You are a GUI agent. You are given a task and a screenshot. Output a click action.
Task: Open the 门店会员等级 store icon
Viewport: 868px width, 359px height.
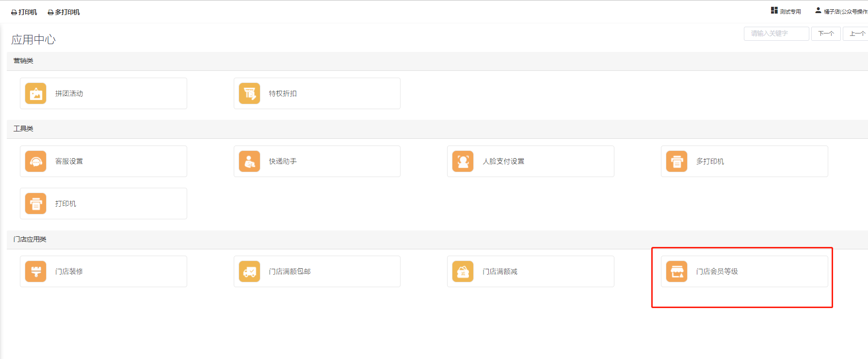click(677, 272)
